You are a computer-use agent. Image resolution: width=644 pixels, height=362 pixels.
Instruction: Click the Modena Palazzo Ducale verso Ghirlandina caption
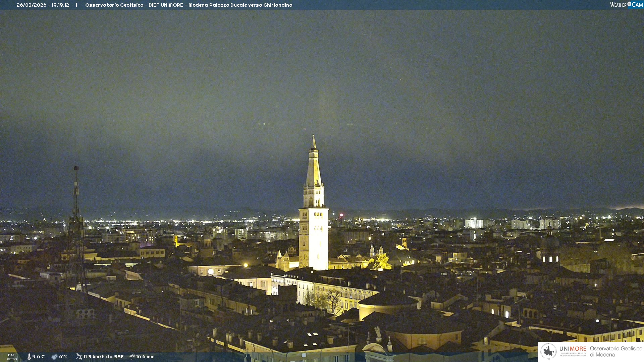point(240,5)
